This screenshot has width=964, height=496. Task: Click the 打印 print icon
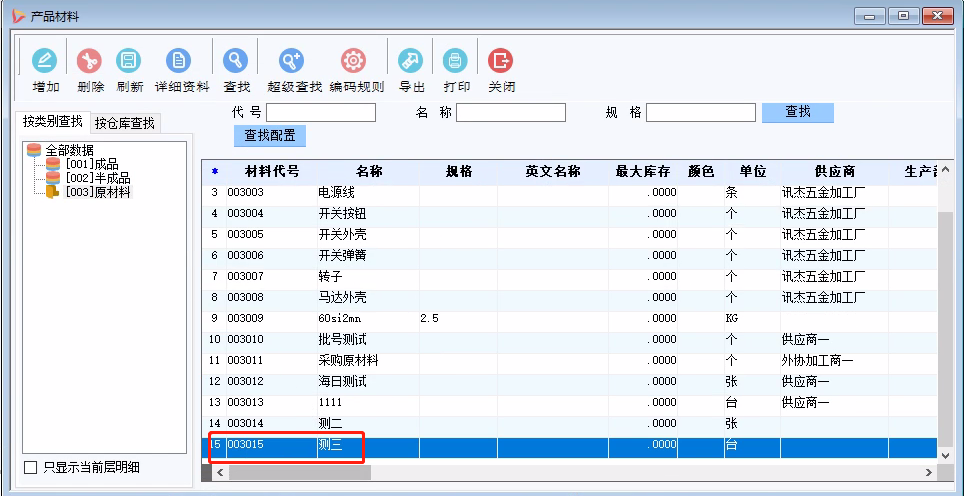[455, 61]
